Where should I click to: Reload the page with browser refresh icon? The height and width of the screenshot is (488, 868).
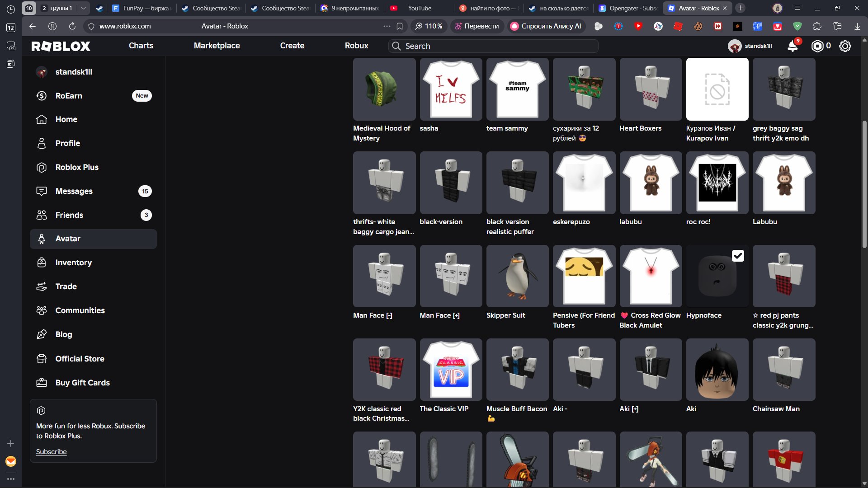72,26
